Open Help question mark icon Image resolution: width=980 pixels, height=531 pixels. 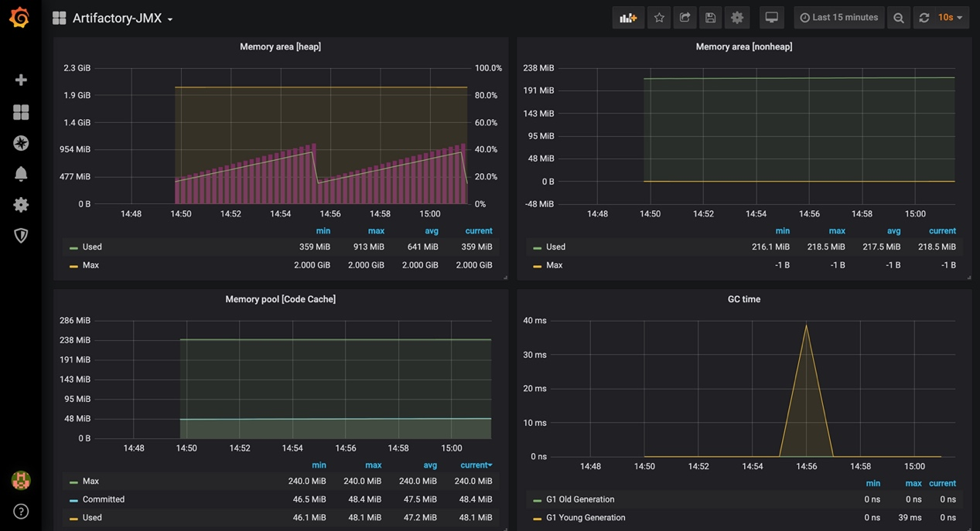pyautogui.click(x=21, y=511)
